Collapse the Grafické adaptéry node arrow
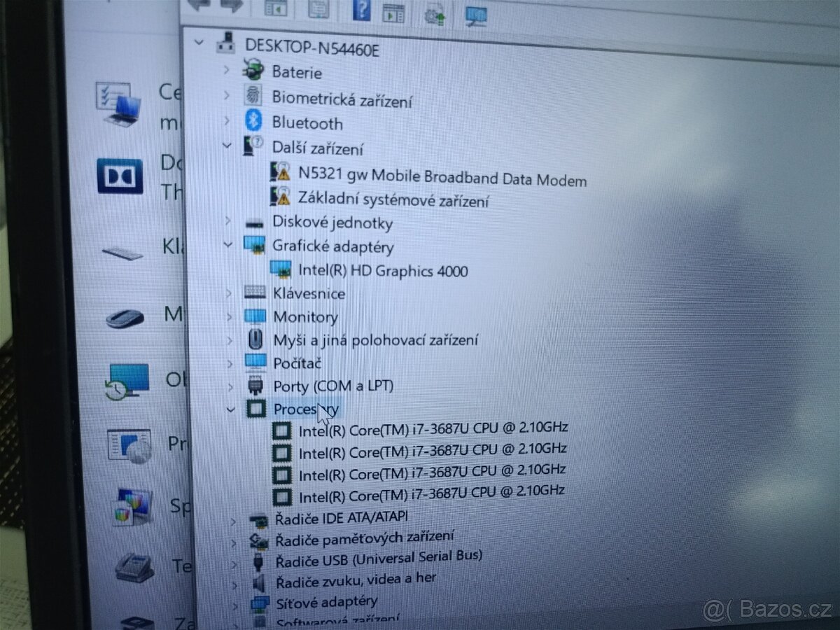 pos(227,244)
